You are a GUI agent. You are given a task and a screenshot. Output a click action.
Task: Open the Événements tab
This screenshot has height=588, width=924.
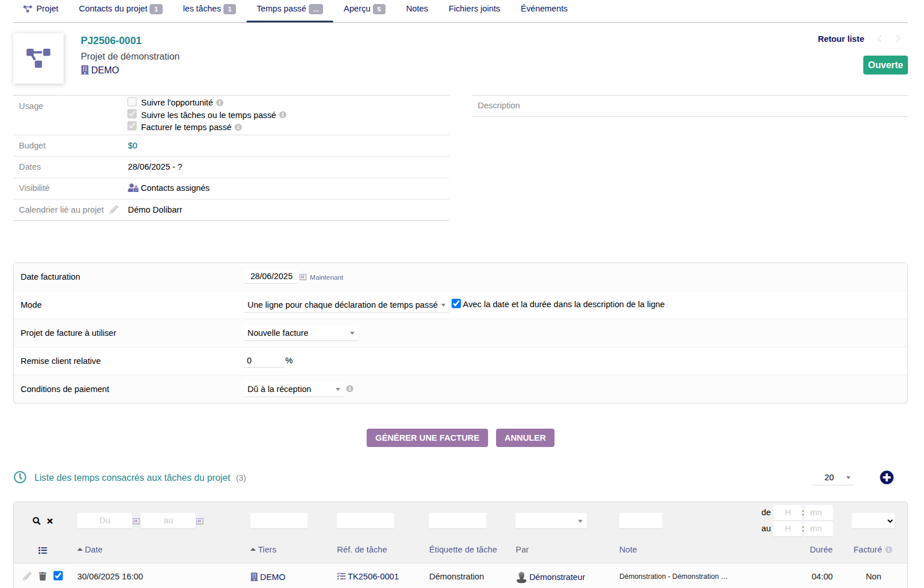(x=544, y=9)
